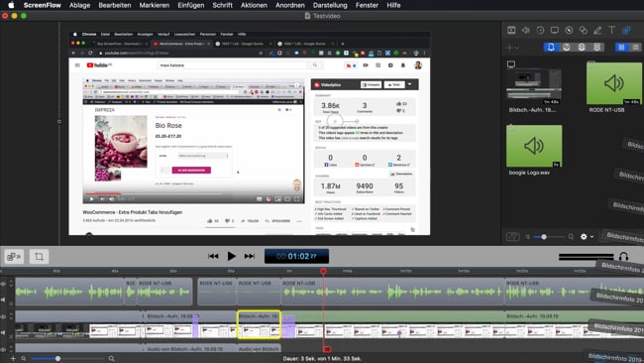Click the red playhead marker on ruler
This screenshot has width=644, height=363.
point(323,271)
